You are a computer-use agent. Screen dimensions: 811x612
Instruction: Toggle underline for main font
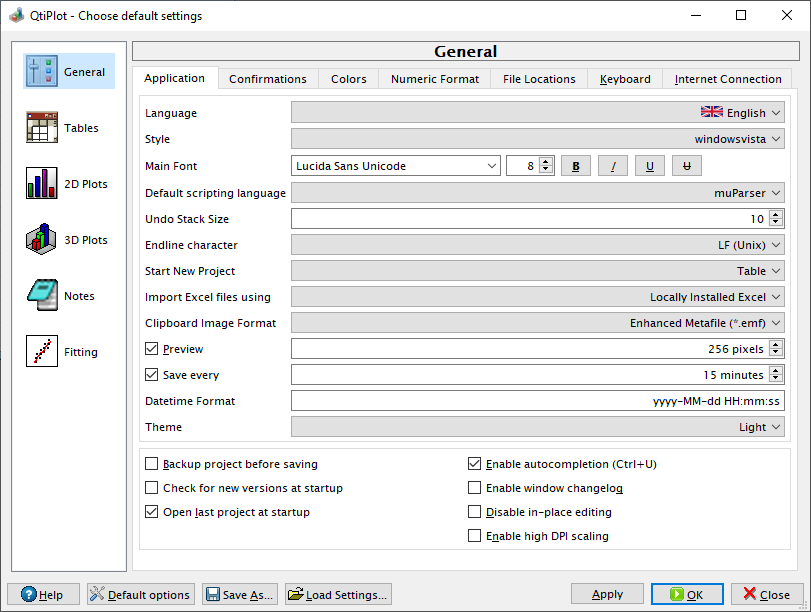click(x=650, y=166)
